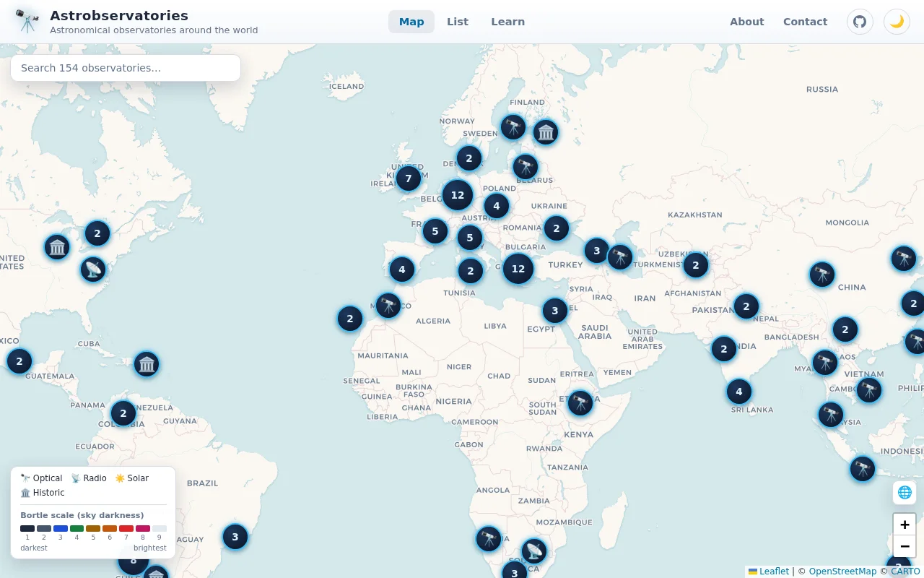This screenshot has width=924, height=578.
Task: Click the Search 154 observatories field
Action: tap(126, 68)
